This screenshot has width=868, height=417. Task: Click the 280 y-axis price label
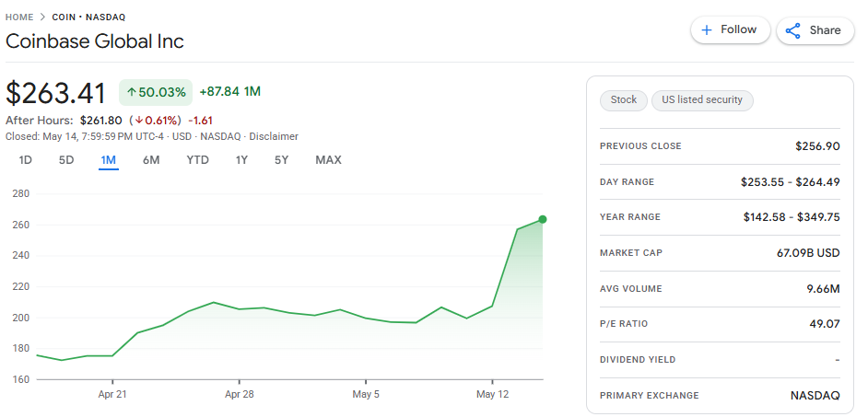[x=20, y=194]
